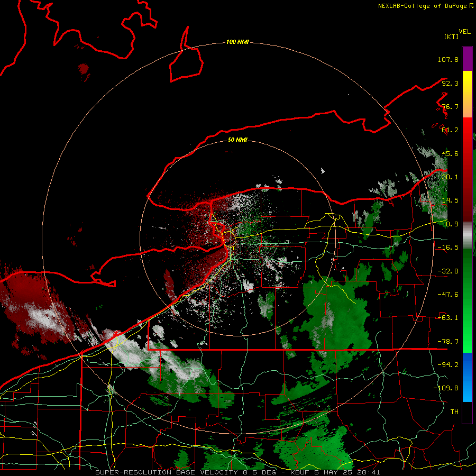
Task: Click the -94.2 legend value
Action: tap(448, 365)
